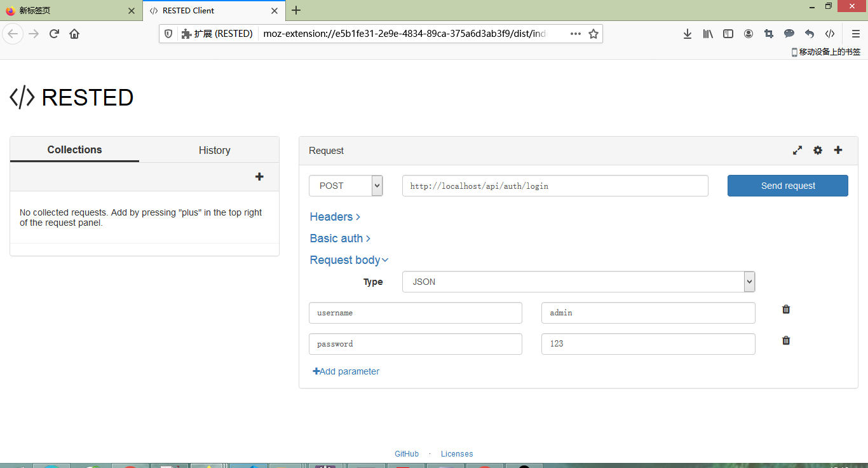Screen dimensions: 868x468
Task: Switch to the History tab
Action: tap(214, 150)
